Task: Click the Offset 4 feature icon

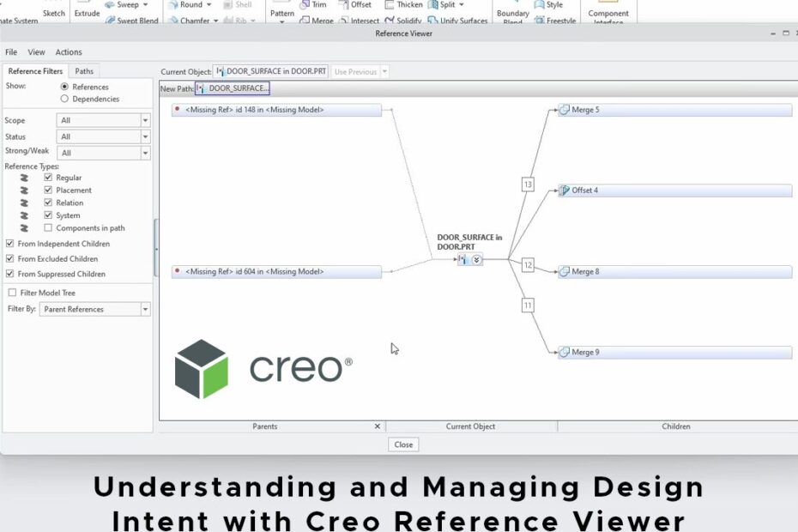Action: [x=564, y=190]
